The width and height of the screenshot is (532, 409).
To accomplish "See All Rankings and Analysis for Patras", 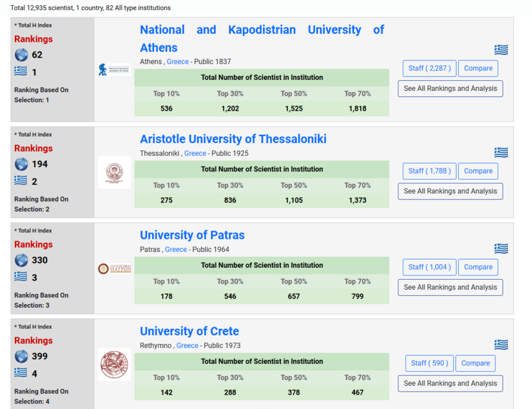I will [x=450, y=287].
